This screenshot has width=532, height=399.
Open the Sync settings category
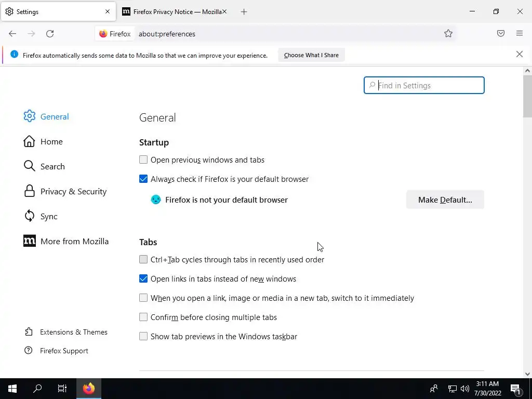(49, 217)
